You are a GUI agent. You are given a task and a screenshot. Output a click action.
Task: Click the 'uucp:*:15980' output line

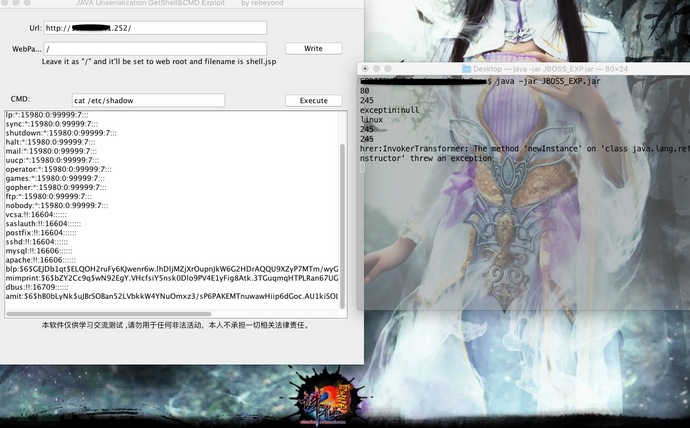(52, 160)
